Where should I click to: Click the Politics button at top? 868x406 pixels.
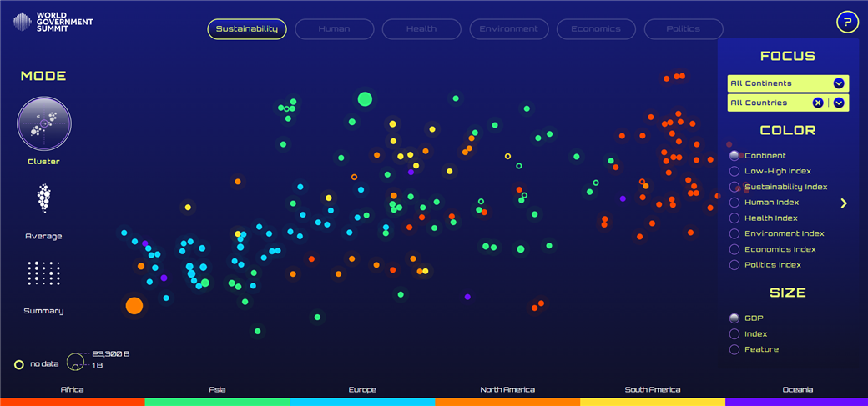click(683, 29)
